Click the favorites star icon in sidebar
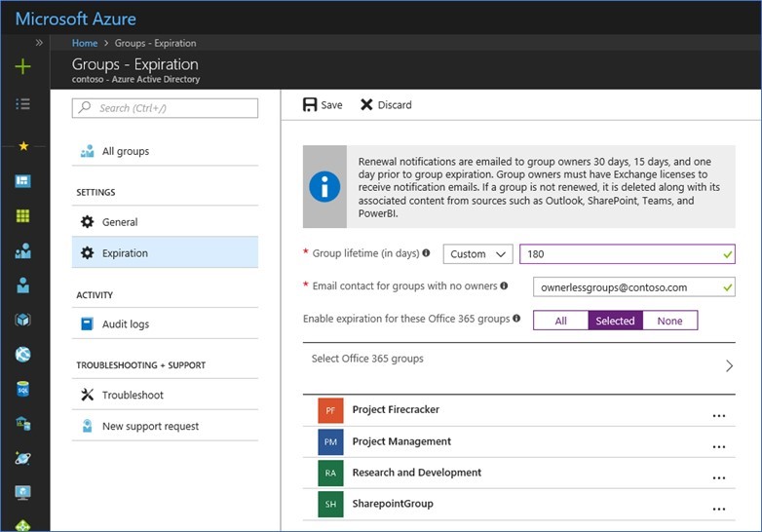Screen dimensions: 762x532 pos(23,146)
